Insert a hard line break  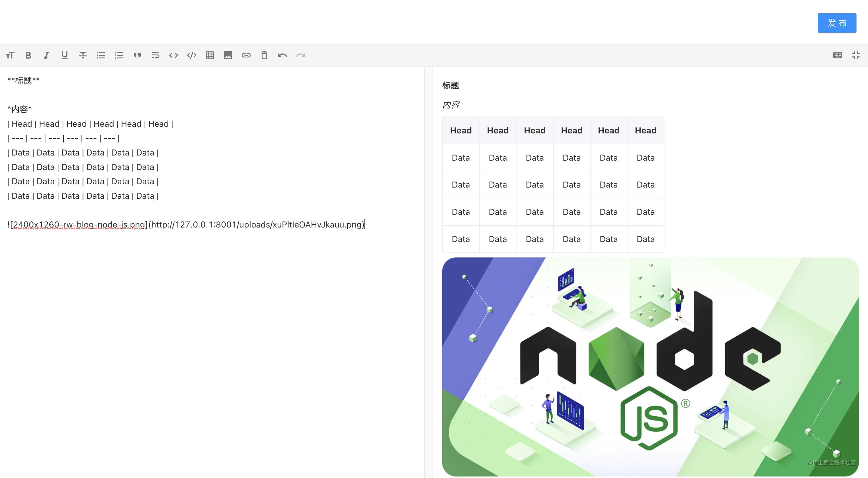click(155, 55)
